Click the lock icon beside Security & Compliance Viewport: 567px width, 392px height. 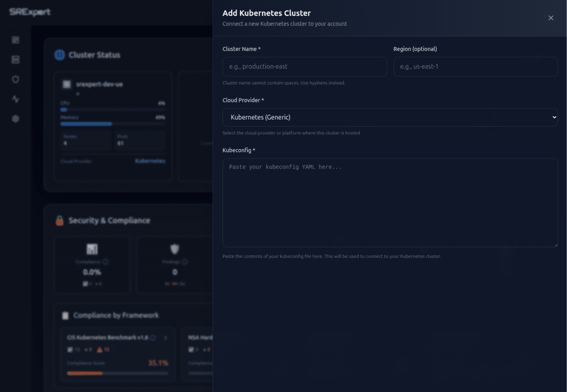click(59, 220)
